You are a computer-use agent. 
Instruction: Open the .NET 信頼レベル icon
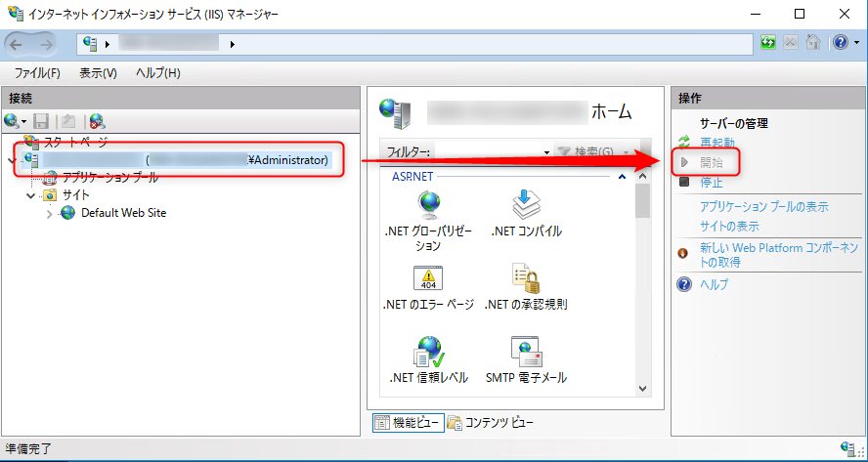[428, 353]
